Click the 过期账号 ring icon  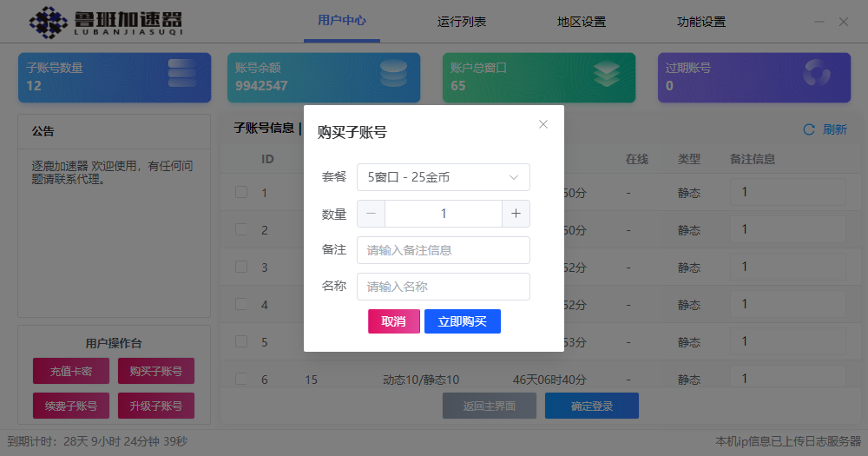click(x=817, y=74)
